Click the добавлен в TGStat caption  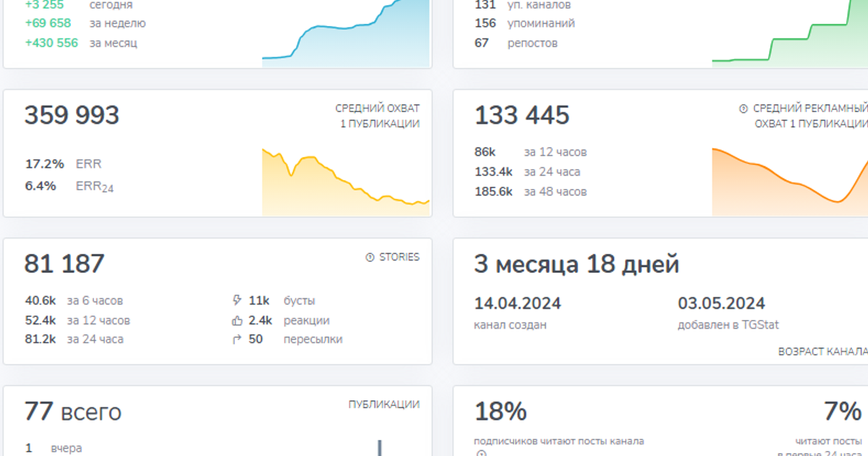728,325
